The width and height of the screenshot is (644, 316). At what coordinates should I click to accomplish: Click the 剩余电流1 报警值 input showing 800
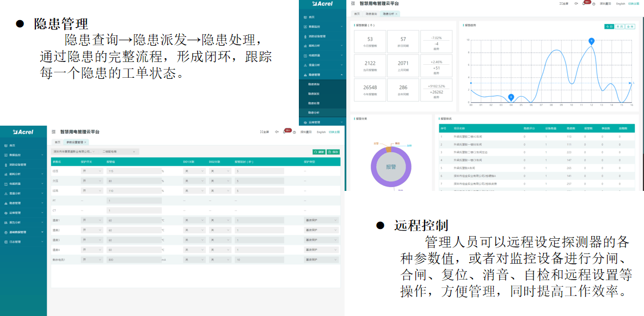(134, 260)
